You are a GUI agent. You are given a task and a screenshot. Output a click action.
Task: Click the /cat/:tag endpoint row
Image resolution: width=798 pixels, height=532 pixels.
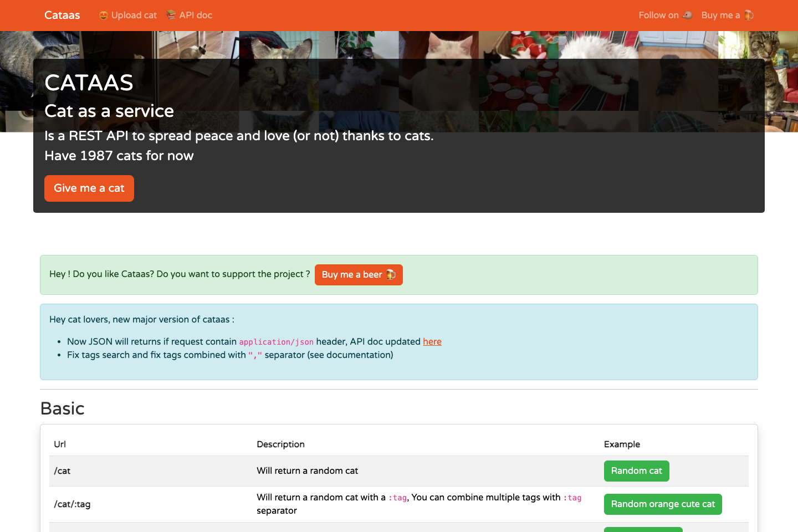[x=71, y=504]
